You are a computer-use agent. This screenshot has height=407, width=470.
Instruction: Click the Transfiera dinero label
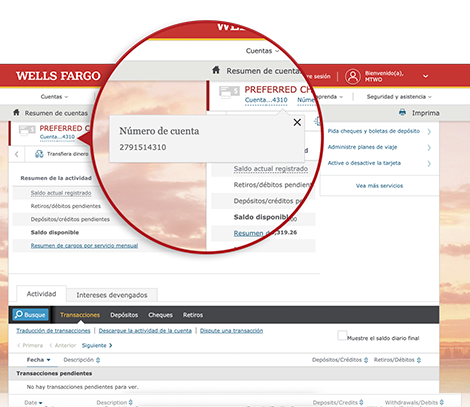(x=68, y=154)
